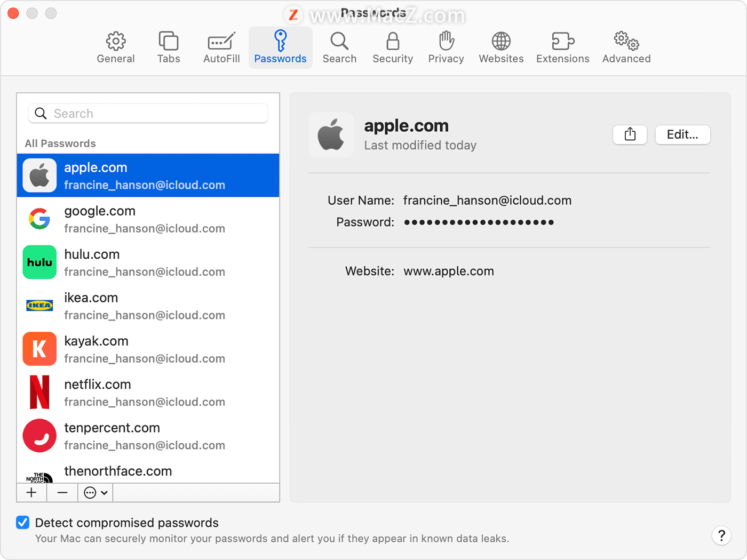Viewport: 747px width, 560px height.
Task: Click the Ten Percent red logo icon
Action: (39, 436)
